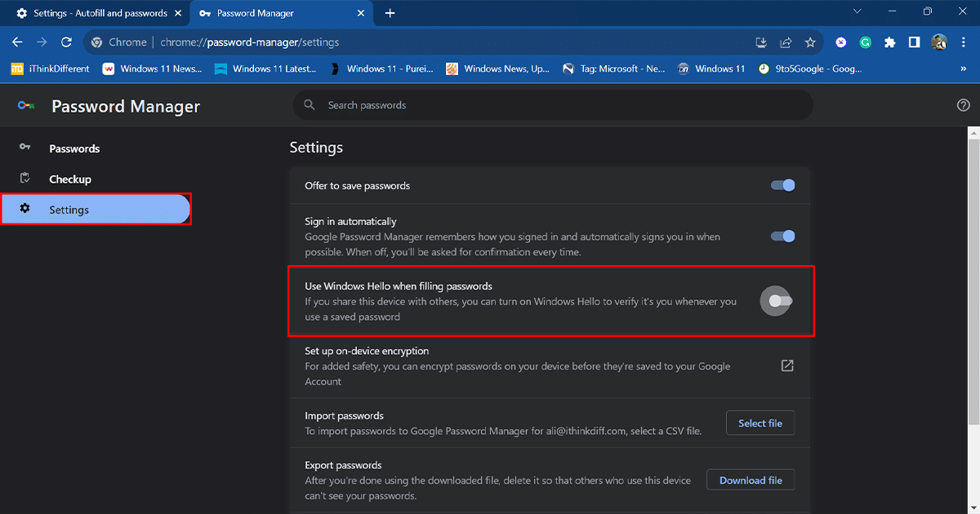Open on-device encryption external link icon
Screen dimensions: 980x514
pyautogui.click(x=787, y=366)
